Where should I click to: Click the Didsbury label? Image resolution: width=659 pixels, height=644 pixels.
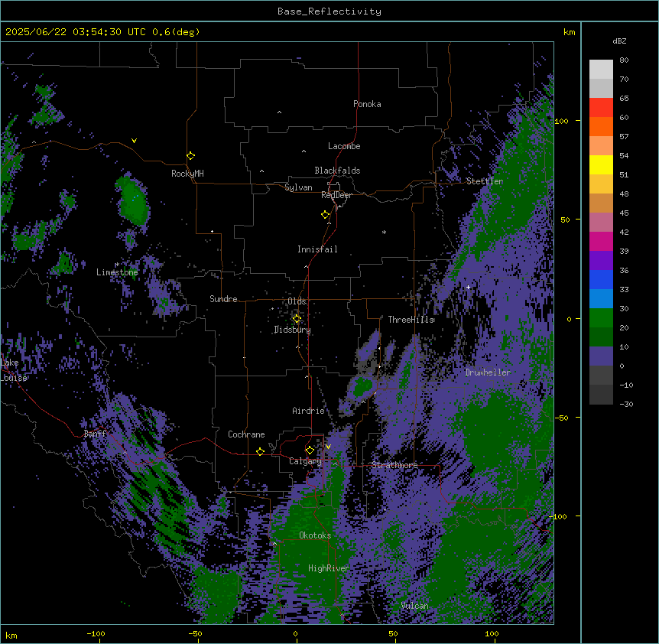coord(293,330)
